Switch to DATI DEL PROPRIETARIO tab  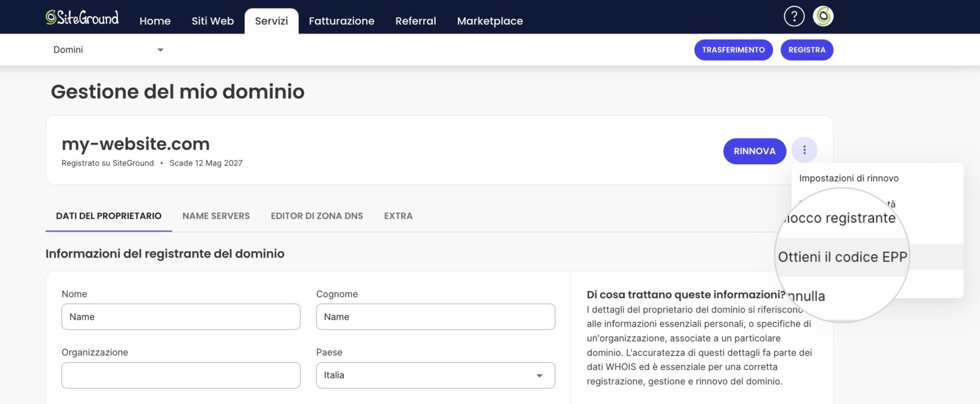click(x=108, y=216)
